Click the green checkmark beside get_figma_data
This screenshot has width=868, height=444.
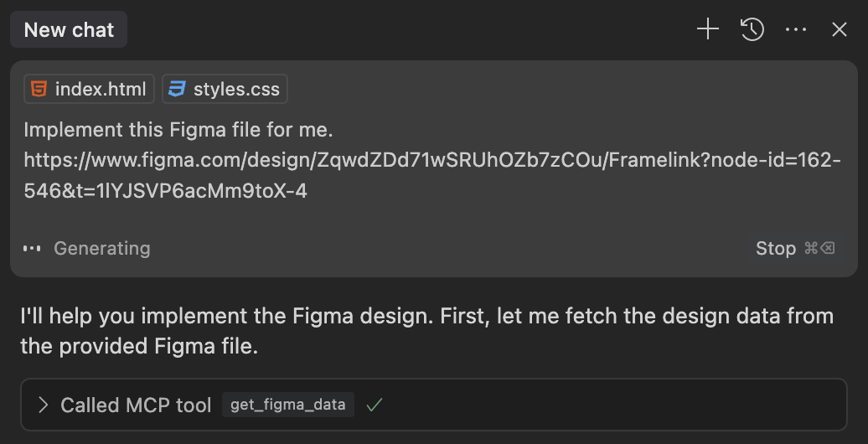[x=375, y=405]
